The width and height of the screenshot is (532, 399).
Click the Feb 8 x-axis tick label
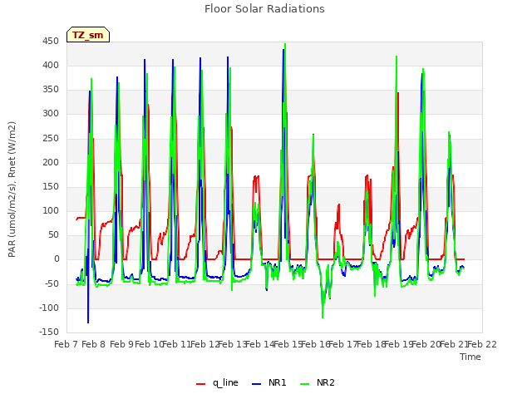(x=94, y=344)
